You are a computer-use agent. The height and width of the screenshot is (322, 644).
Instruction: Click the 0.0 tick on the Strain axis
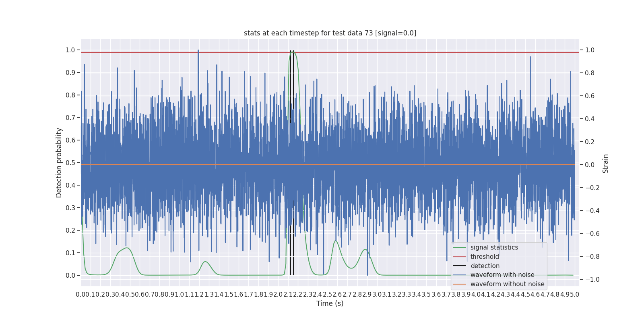pyautogui.click(x=590, y=165)
